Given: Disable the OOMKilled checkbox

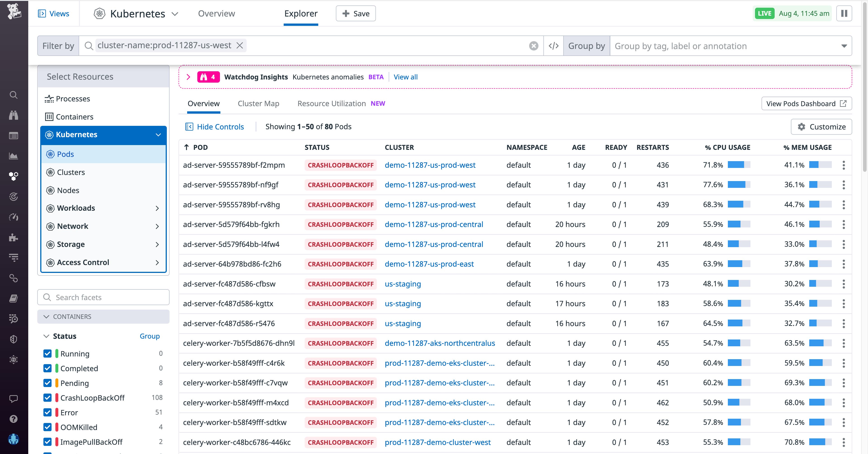Looking at the screenshot, I should [x=47, y=427].
